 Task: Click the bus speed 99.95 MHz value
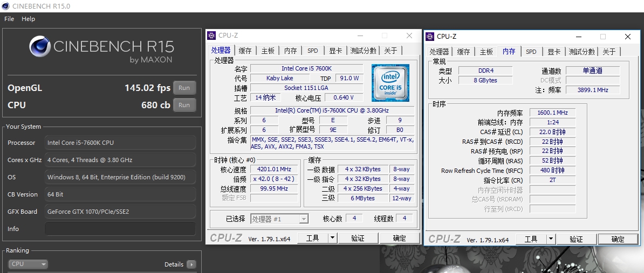[x=274, y=188]
